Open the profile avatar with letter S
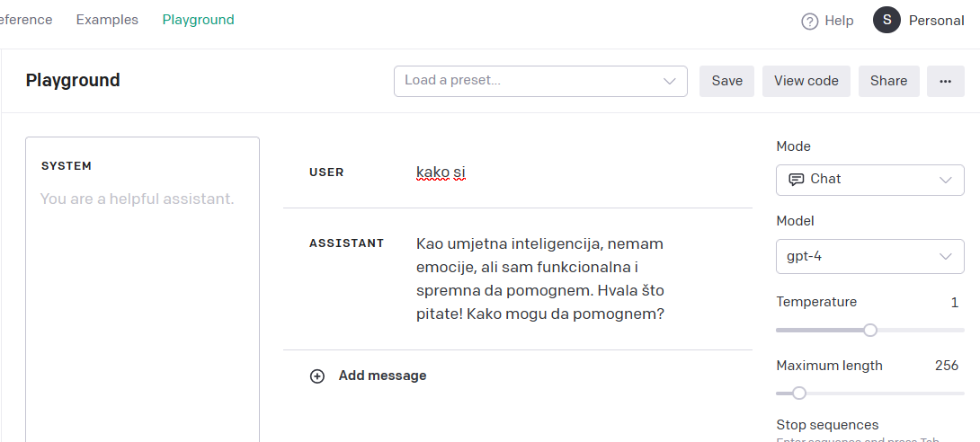The height and width of the screenshot is (442, 980). (x=886, y=20)
